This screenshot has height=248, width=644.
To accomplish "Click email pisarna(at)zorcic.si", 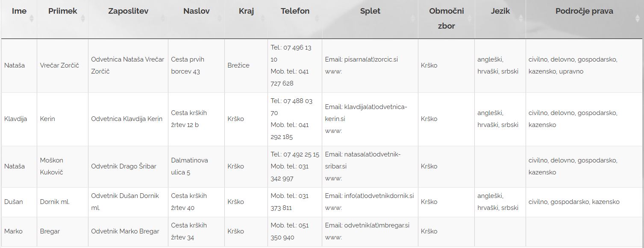I will [371, 59].
